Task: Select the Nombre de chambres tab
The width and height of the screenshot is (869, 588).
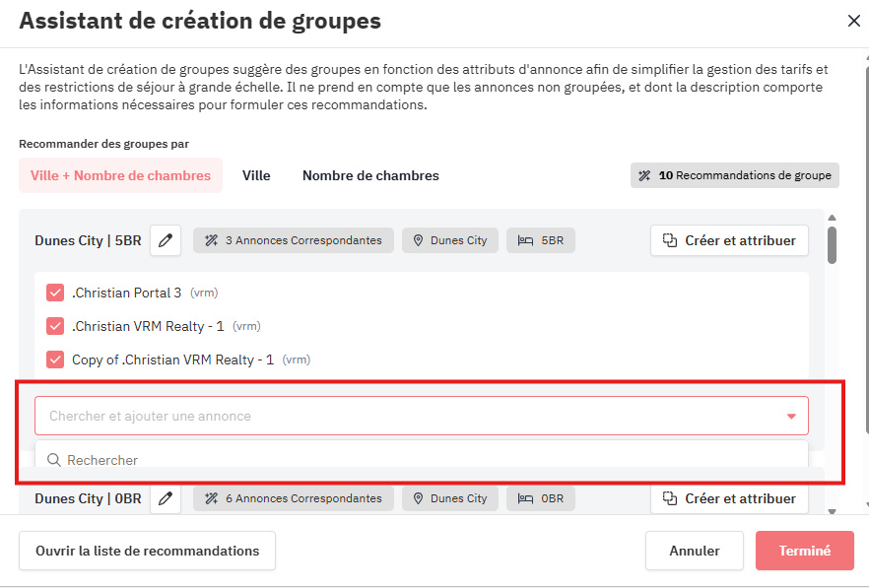Action: coord(370,175)
